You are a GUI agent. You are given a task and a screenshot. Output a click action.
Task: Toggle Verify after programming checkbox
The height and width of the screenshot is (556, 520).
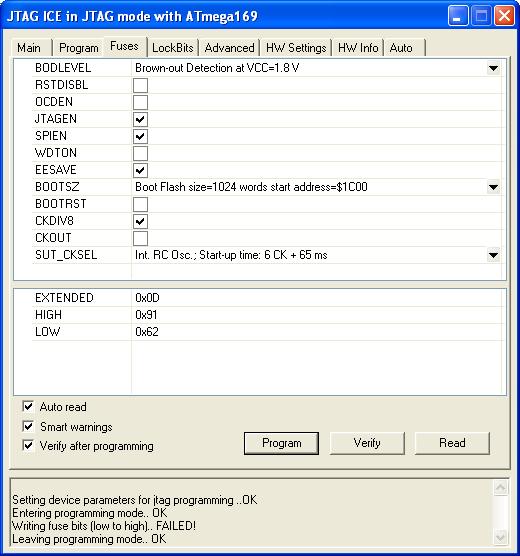pyautogui.click(x=28, y=445)
